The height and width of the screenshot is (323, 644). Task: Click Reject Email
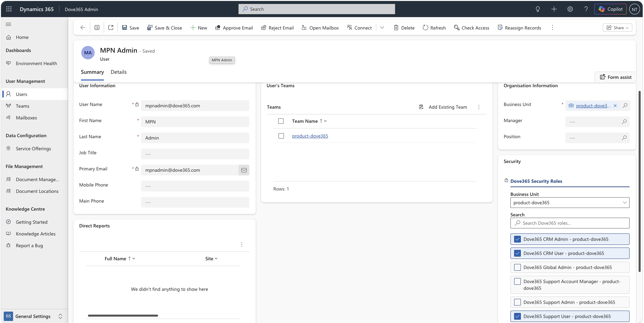pos(277,28)
